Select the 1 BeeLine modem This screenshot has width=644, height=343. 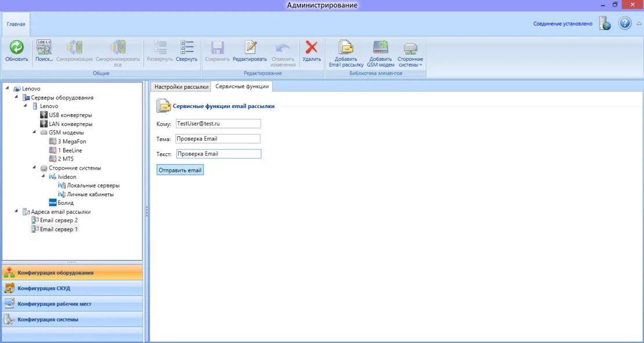(x=70, y=150)
